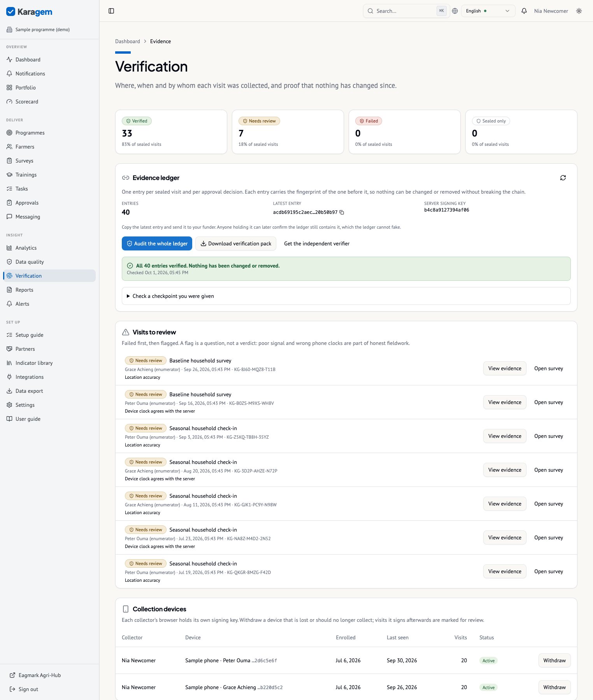
Task: Focus the Search field
Action: click(406, 11)
